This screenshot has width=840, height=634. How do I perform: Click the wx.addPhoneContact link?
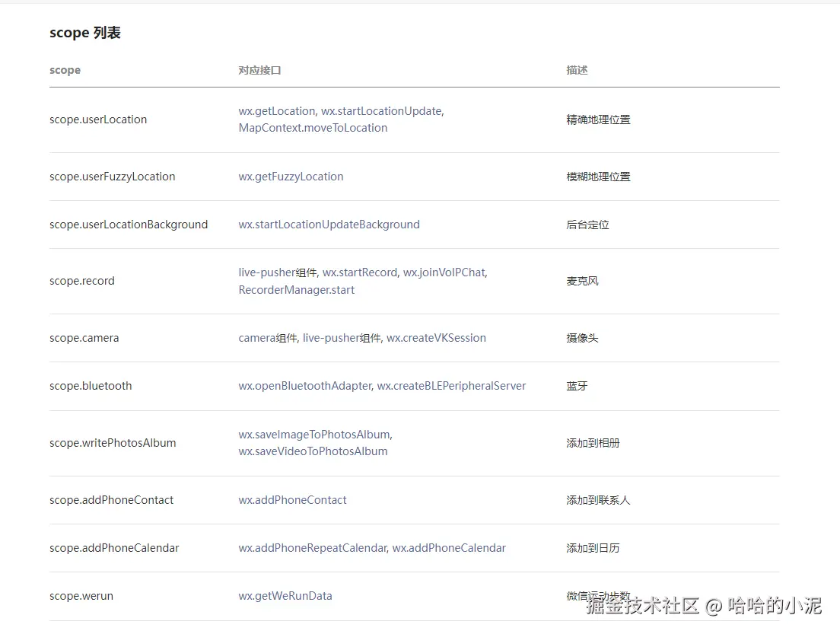coord(292,500)
